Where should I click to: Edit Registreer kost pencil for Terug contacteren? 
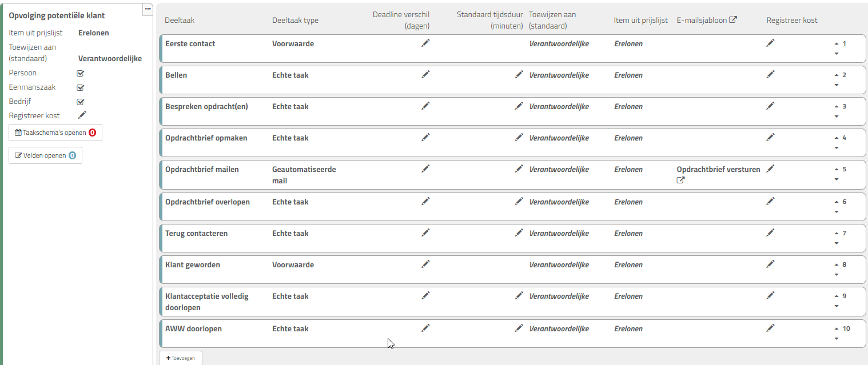[x=770, y=232]
